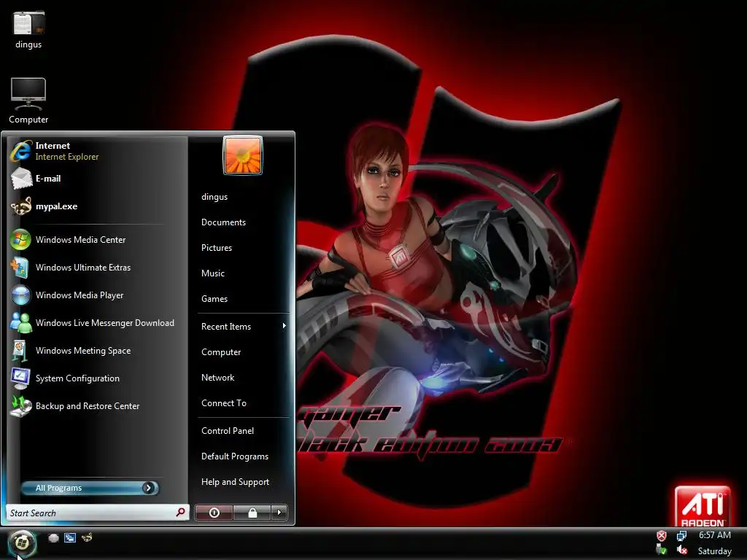Viewport: 747px width, 560px height.
Task: Launch mypal.exe raccoon icon
Action: coord(21,206)
